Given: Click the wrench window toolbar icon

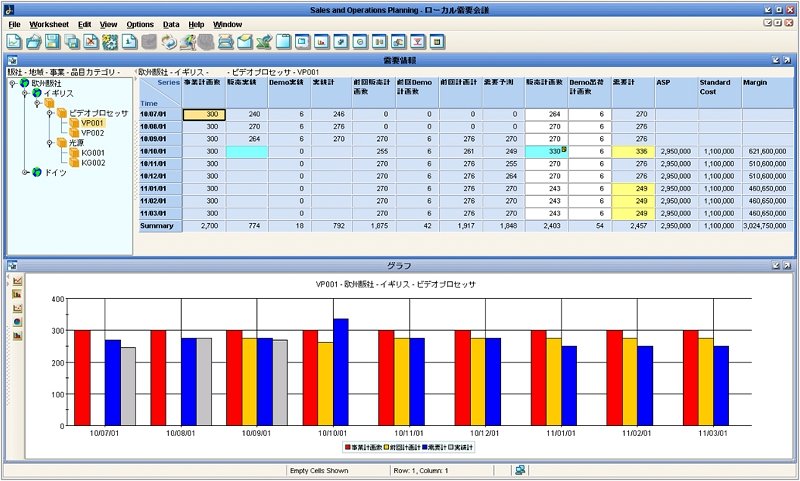Looking at the screenshot, I should coord(341,42).
